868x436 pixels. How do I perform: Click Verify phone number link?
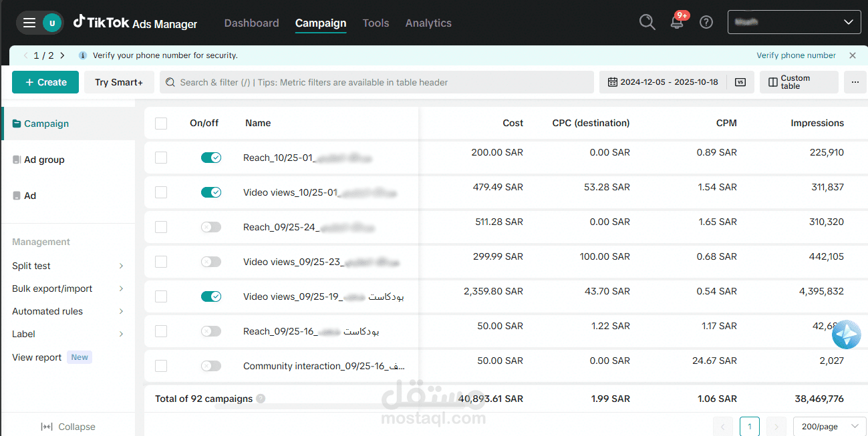[796, 55]
